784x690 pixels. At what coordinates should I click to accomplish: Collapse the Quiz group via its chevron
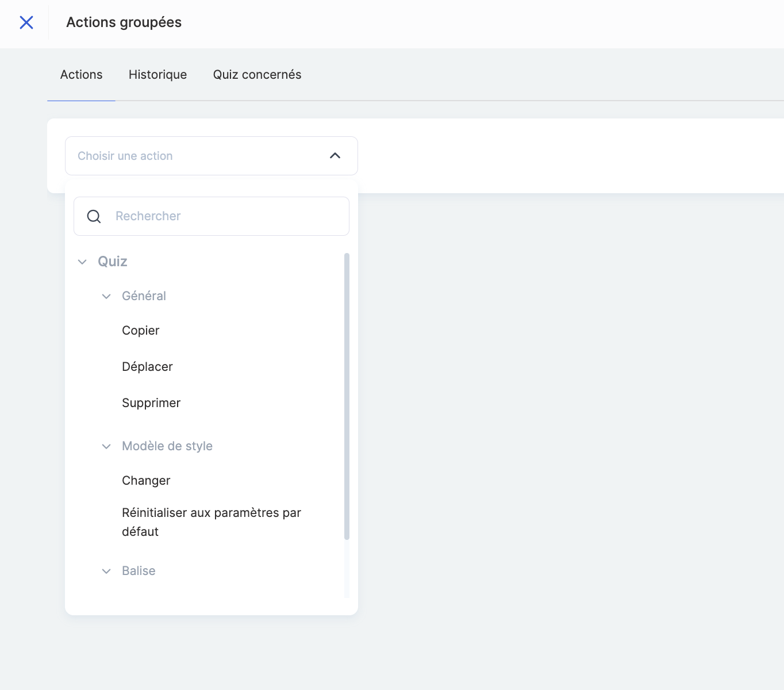pos(82,262)
